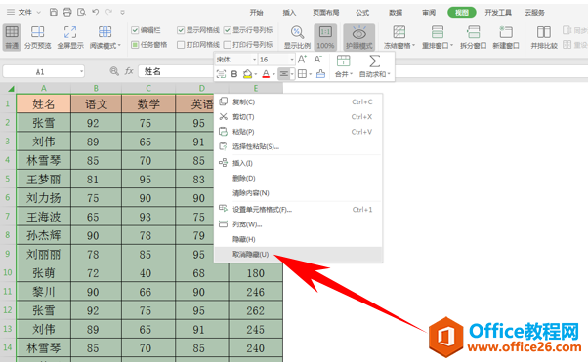Click center alignment icon in mini toolbar

284,74
